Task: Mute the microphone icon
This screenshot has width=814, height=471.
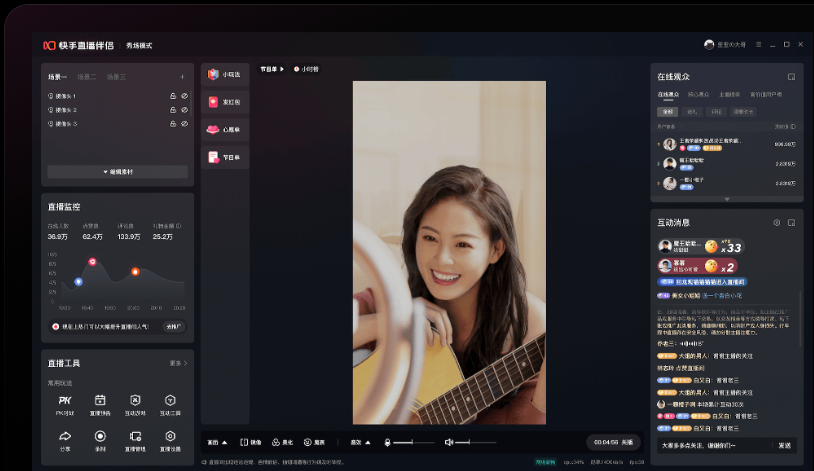Action: click(x=387, y=442)
